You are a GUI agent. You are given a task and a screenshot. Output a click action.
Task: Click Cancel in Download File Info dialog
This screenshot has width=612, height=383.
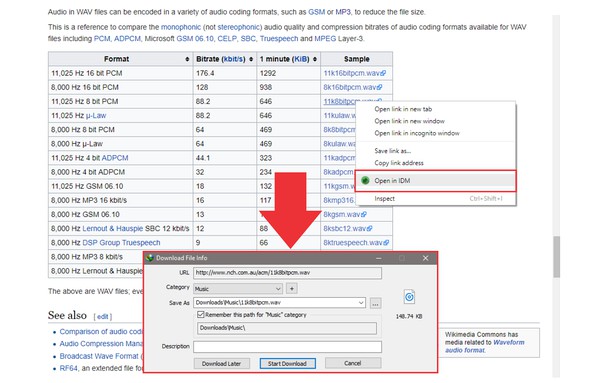[x=353, y=363]
